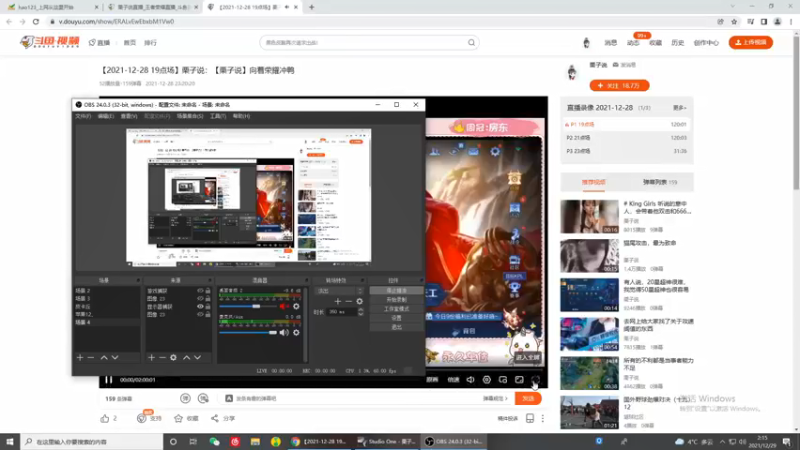Viewport: 800px width, 450px height.
Task: Add a new scene in OBS scenes panel
Action: tap(80, 358)
